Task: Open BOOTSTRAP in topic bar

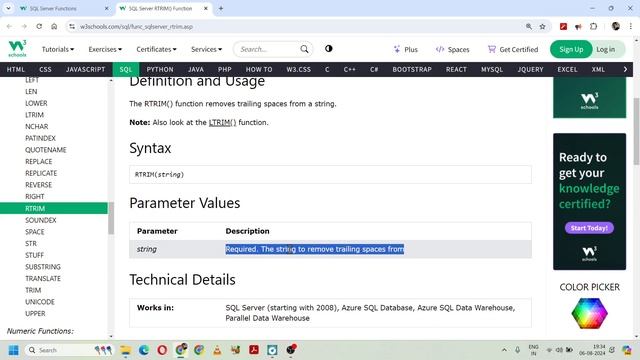Action: pyautogui.click(x=412, y=69)
